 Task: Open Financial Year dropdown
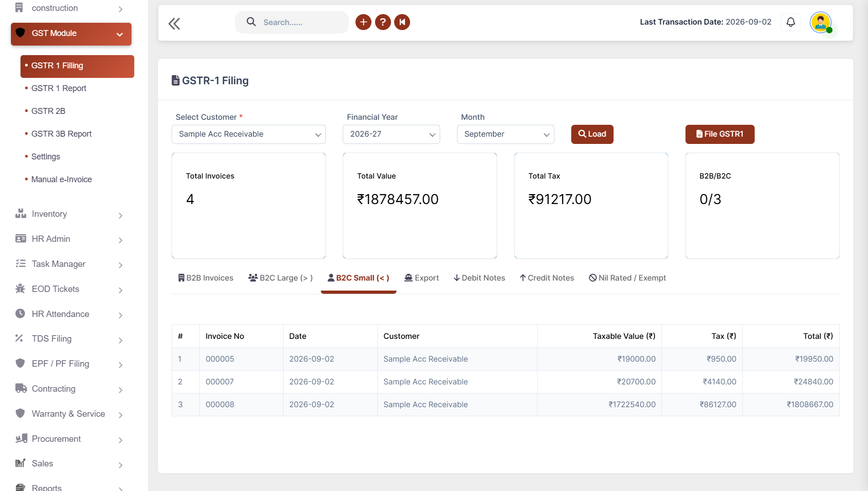(391, 134)
